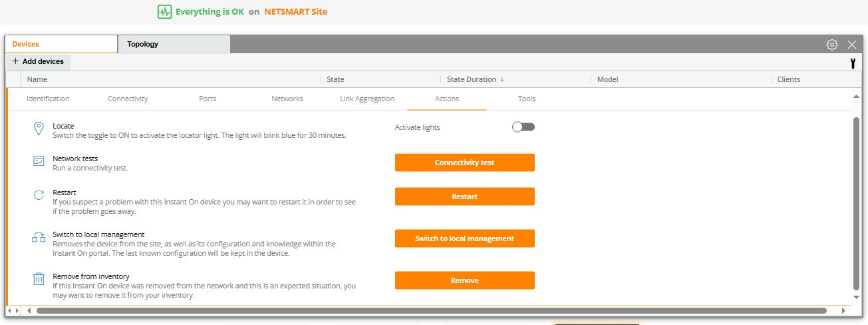Click the 'Activate lights' label
This screenshot has width=868, height=325.
tap(417, 127)
